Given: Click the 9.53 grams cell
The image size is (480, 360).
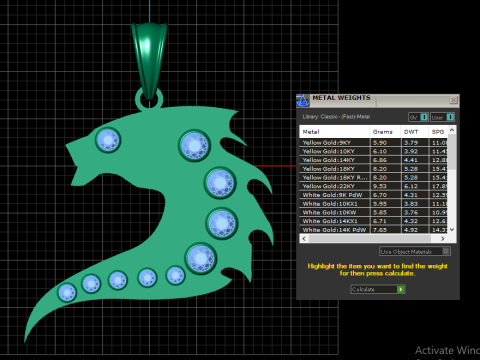Looking at the screenshot, I should click(x=385, y=186).
